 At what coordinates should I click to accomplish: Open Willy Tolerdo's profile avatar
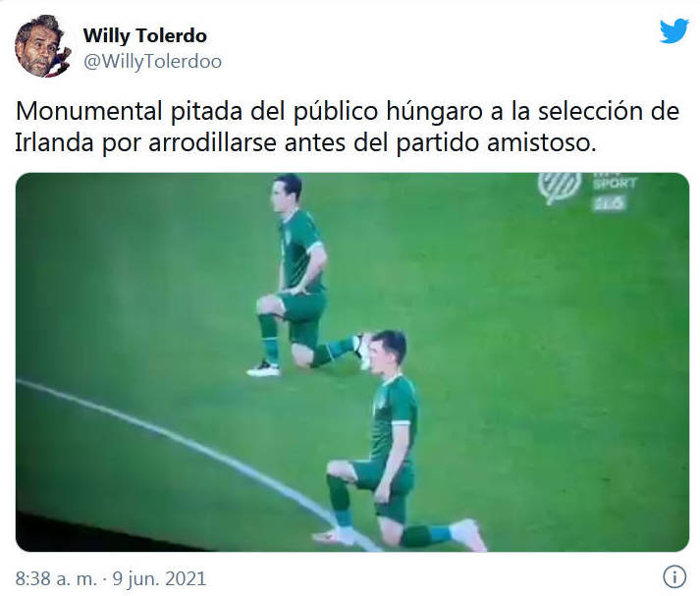(x=43, y=45)
